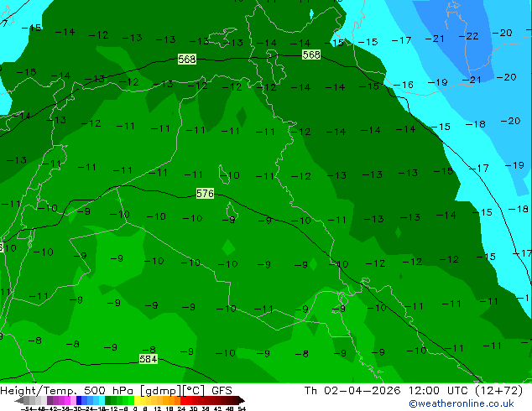Click the [gdmp] unit label
532x411 pixels.
(160, 391)
